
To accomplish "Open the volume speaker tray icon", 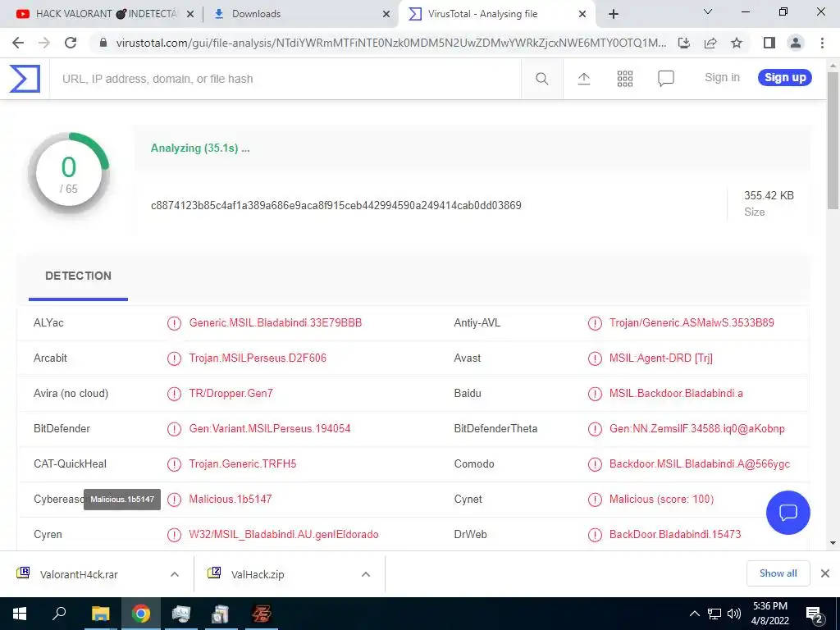I will [734, 614].
